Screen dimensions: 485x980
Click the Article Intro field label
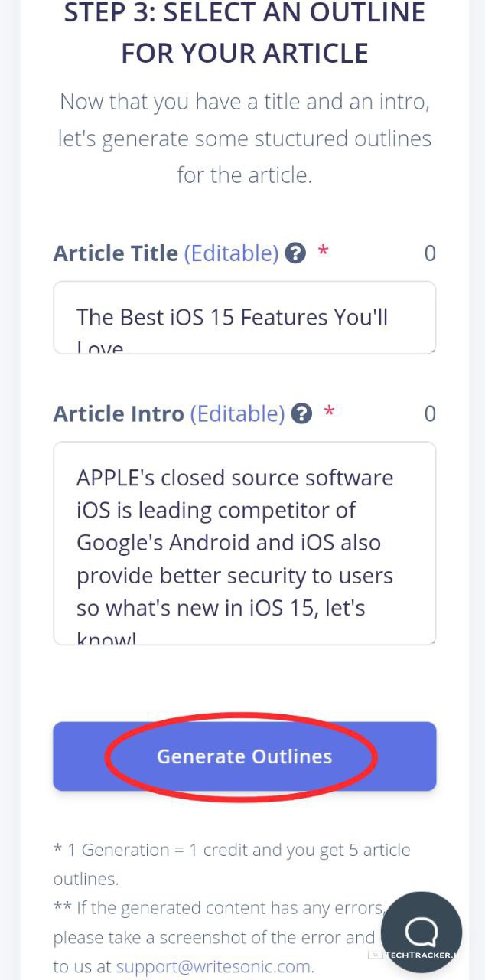(119, 414)
